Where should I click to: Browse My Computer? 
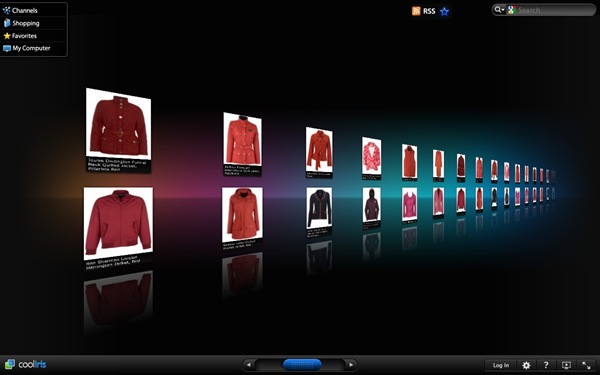pos(34,48)
